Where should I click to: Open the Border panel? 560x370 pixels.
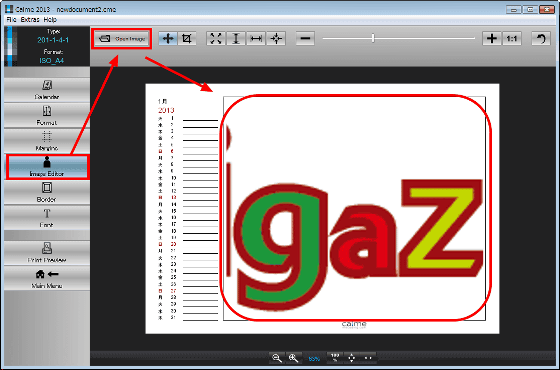(x=47, y=192)
